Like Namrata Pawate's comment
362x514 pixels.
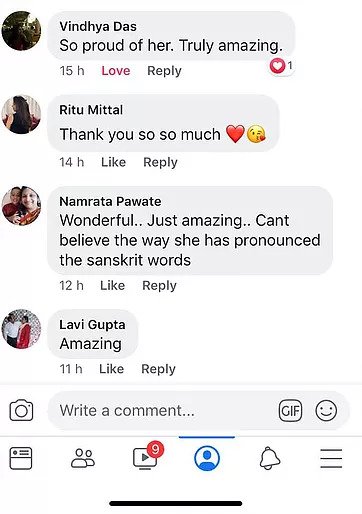(x=112, y=286)
